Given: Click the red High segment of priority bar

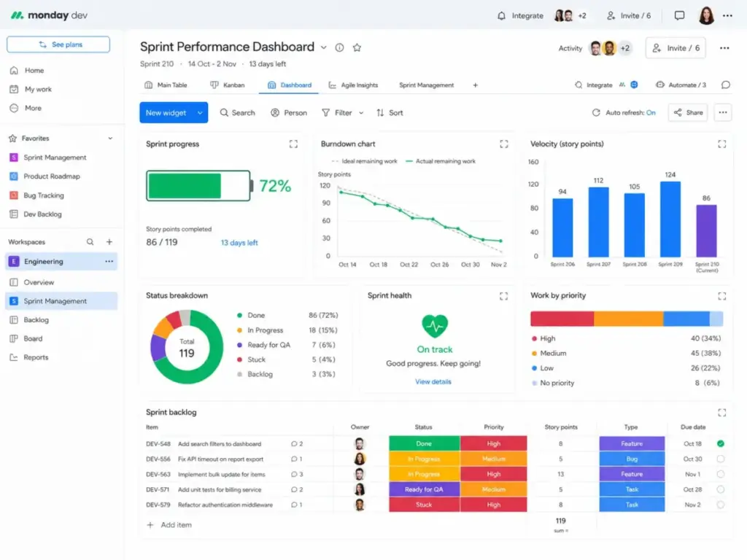Looking at the screenshot, I should [562, 319].
